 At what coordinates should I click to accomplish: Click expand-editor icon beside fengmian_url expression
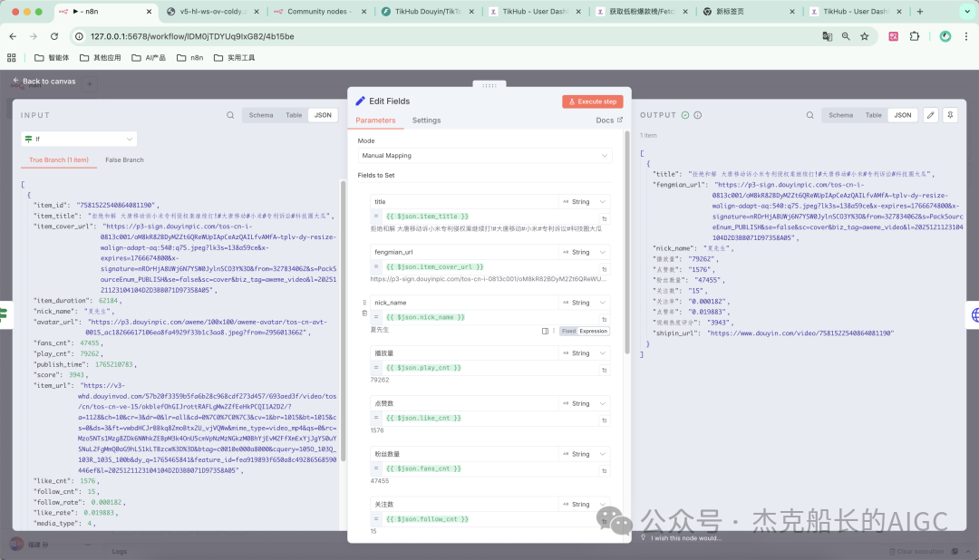pyautogui.click(x=604, y=269)
